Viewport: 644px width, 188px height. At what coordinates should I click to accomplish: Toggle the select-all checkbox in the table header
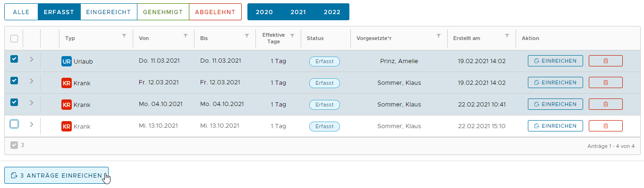point(14,39)
